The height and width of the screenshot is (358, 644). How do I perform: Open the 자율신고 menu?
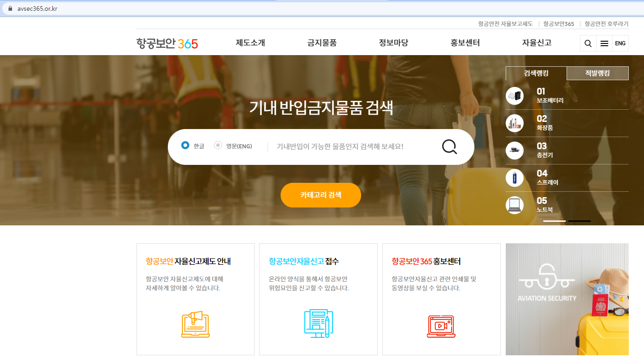537,43
